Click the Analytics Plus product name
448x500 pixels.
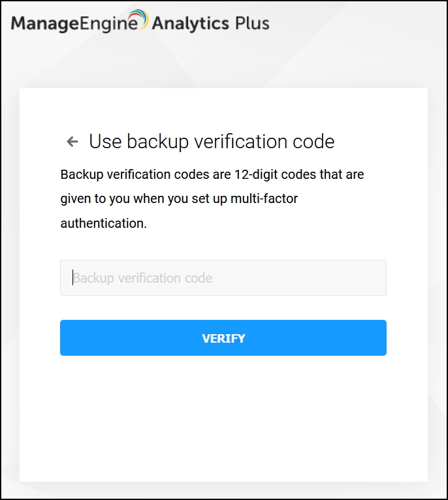[x=210, y=25]
